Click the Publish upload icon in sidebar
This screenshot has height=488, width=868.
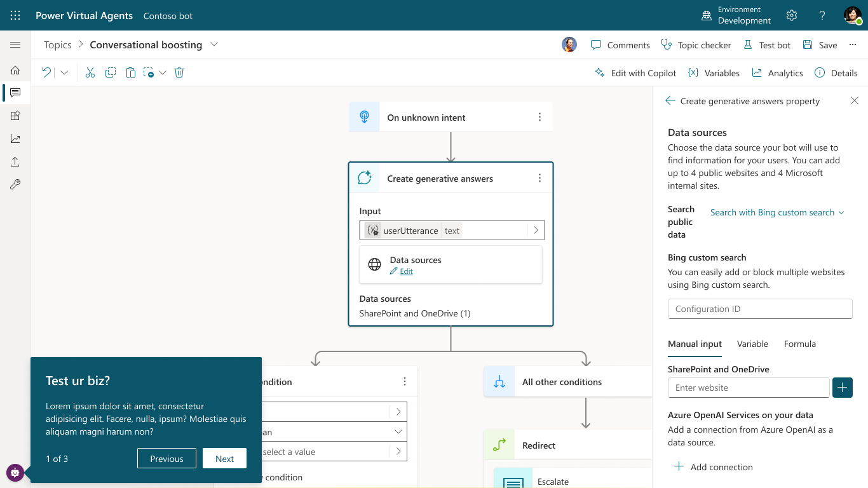click(15, 162)
